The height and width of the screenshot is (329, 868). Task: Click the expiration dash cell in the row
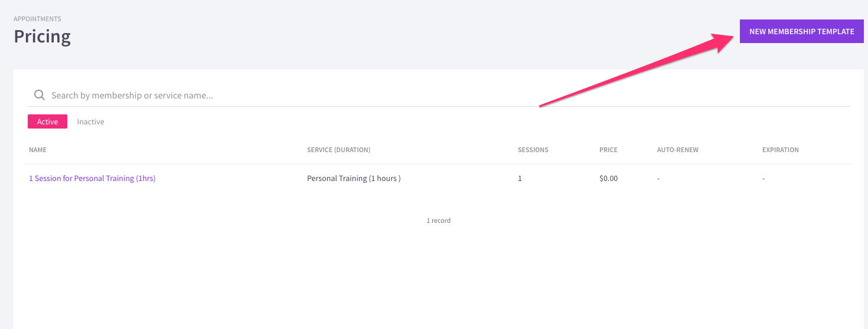(x=763, y=178)
